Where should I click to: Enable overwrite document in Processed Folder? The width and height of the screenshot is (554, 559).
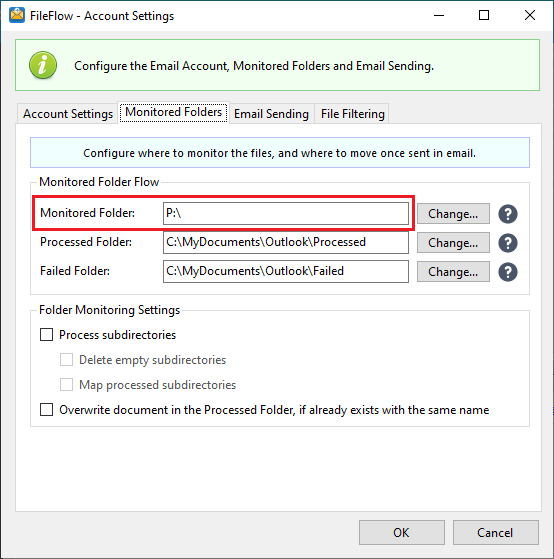coord(46,410)
